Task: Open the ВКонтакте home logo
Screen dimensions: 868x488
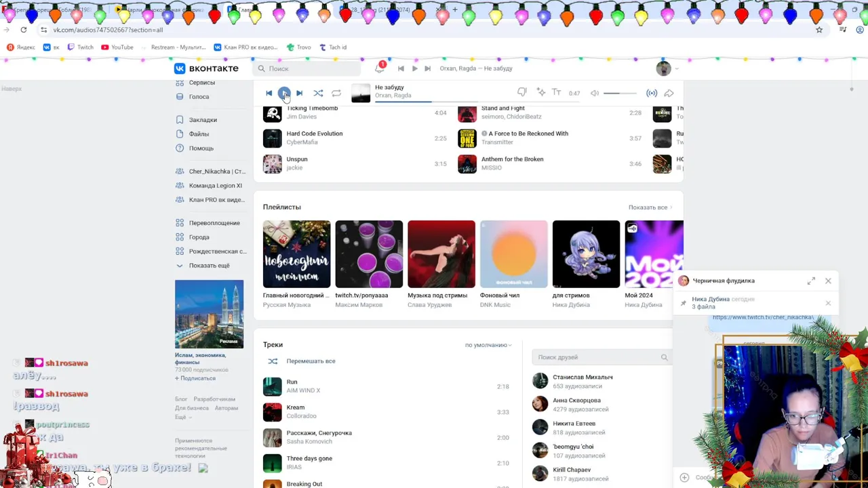Action: 207,68
